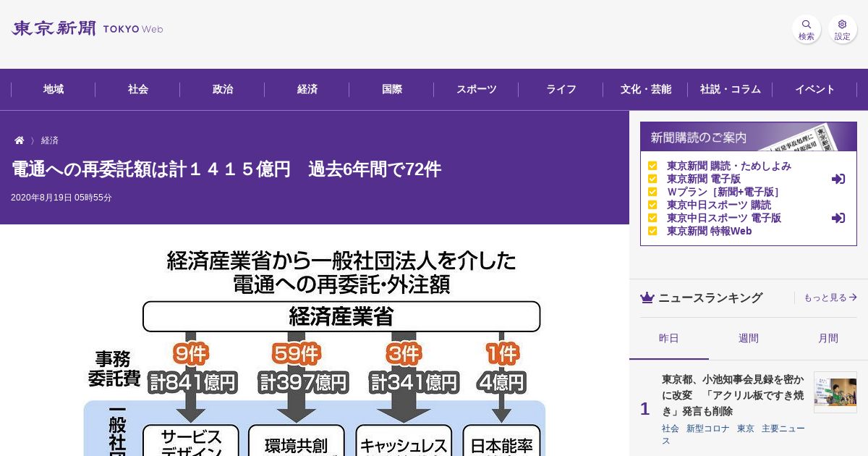
Task: Click the 東京 tag under ranked article
Action: pos(746,428)
